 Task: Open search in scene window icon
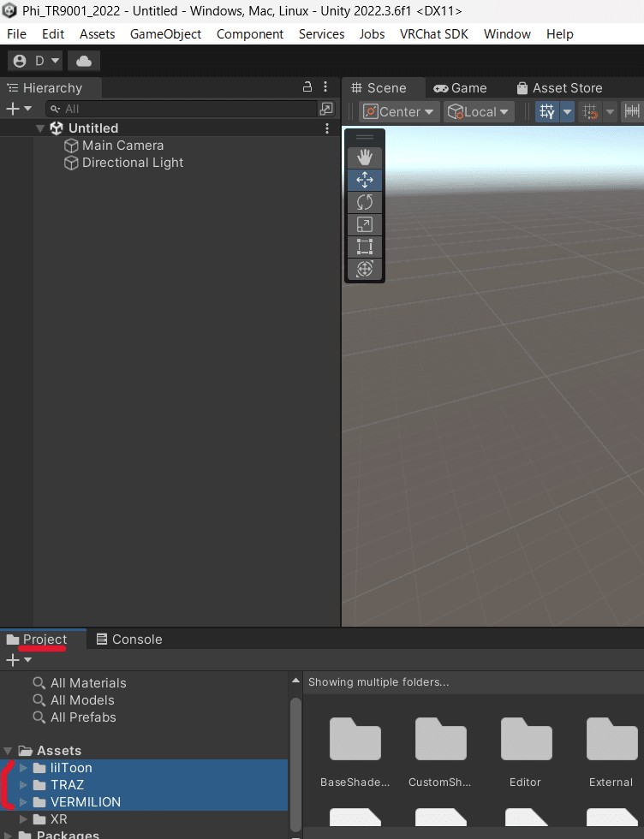point(326,110)
